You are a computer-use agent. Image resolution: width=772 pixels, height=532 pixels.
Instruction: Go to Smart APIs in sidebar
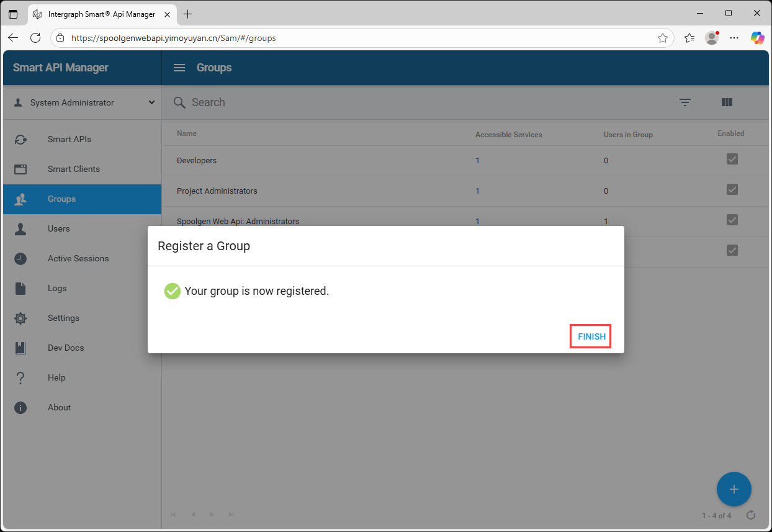tap(70, 139)
